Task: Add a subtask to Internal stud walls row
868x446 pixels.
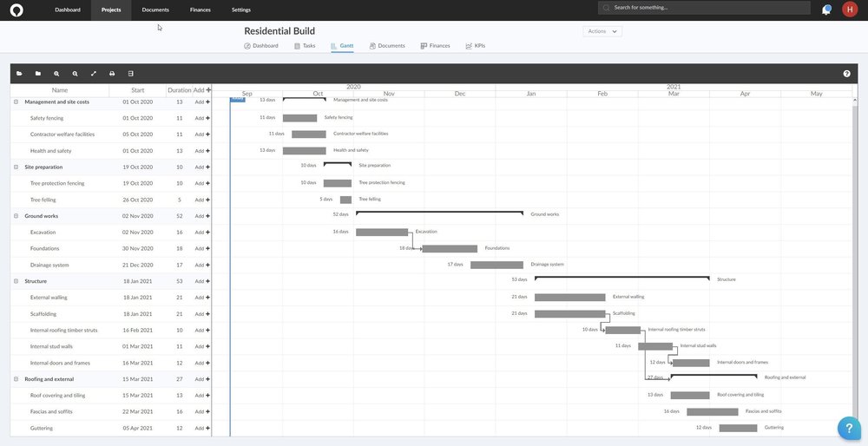Action: tap(202, 346)
